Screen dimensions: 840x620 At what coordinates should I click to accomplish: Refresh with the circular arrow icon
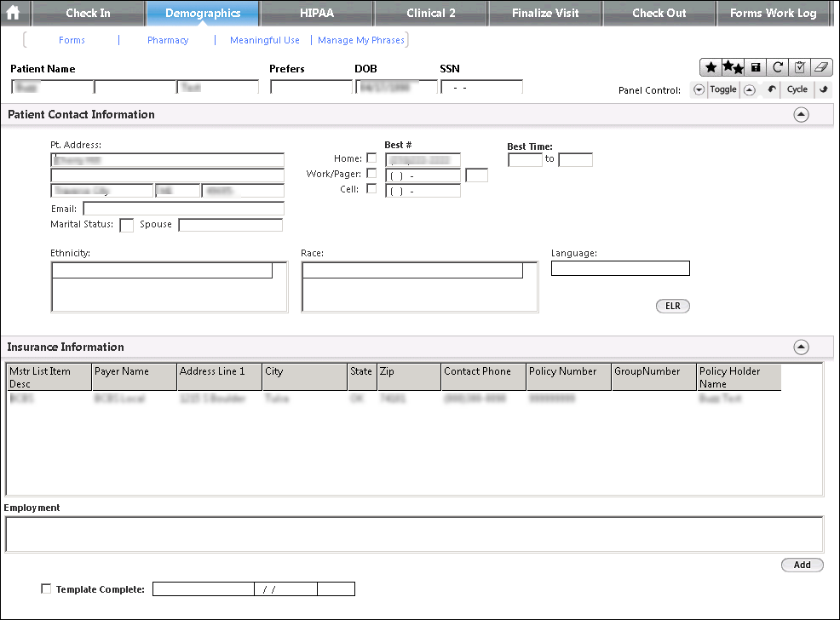777,67
